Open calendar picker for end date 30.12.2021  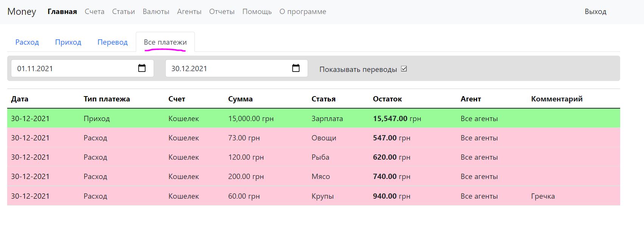point(296,68)
